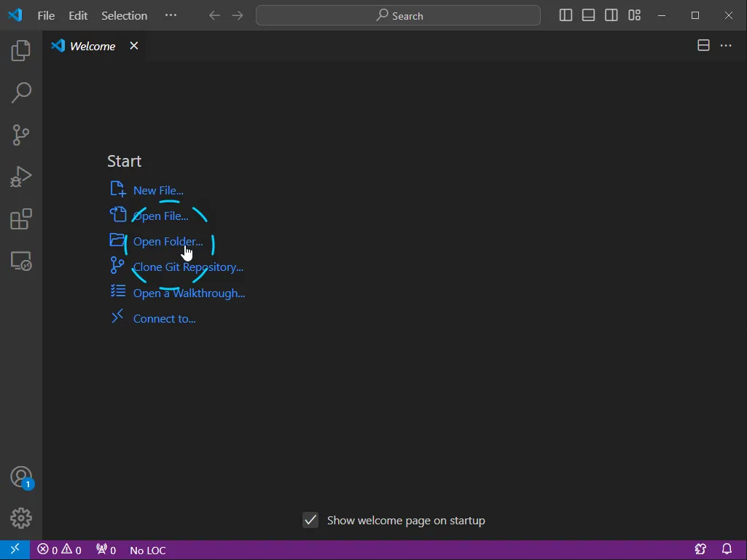Viewport: 747px width, 560px height.
Task: Toggle the bottom panel visibility
Action: pos(588,15)
